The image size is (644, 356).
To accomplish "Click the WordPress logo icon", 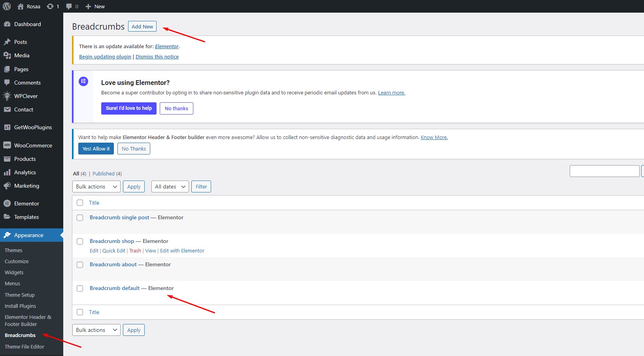I will (x=7, y=6).
